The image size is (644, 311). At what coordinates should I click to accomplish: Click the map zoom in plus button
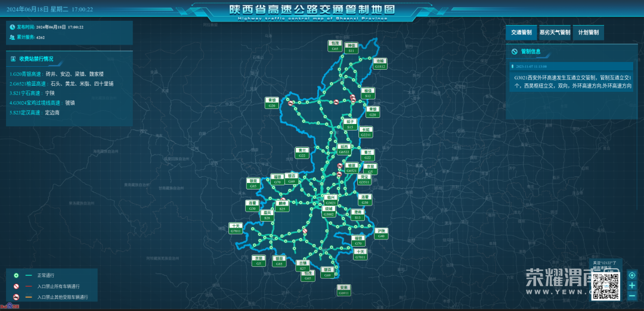(x=631, y=285)
